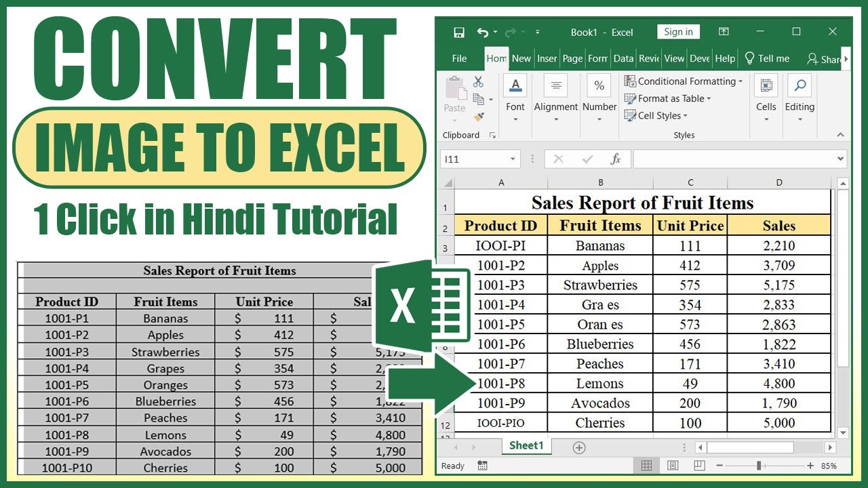Click the macro recording status bar icon
The height and width of the screenshot is (488, 868).
(x=482, y=466)
